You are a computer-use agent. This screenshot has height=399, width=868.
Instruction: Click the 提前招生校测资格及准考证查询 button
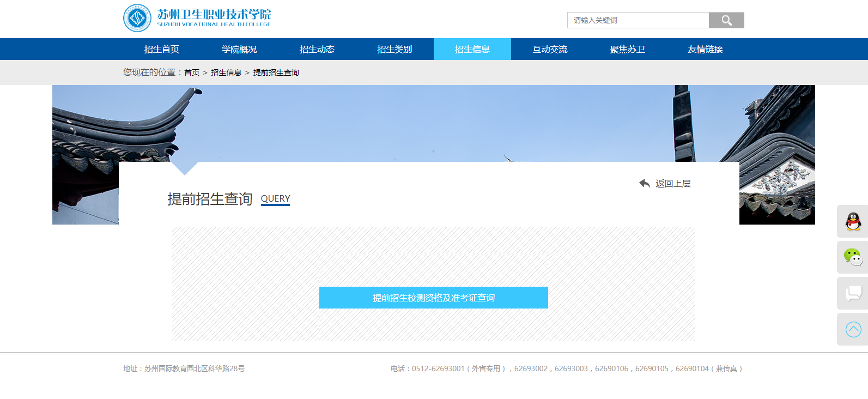pos(433,298)
